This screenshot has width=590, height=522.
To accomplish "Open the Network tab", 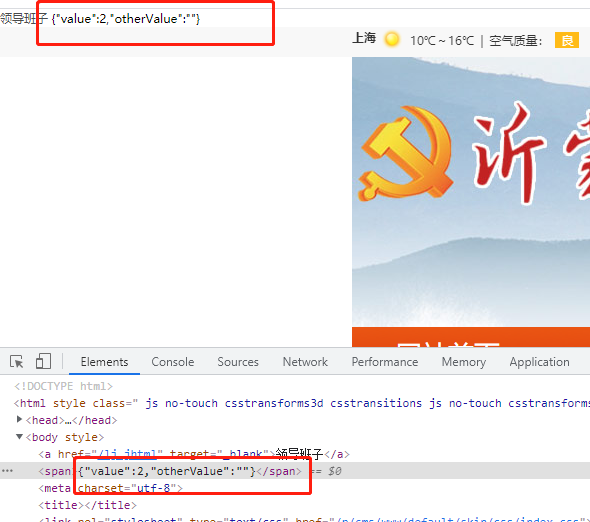I will pos(305,362).
